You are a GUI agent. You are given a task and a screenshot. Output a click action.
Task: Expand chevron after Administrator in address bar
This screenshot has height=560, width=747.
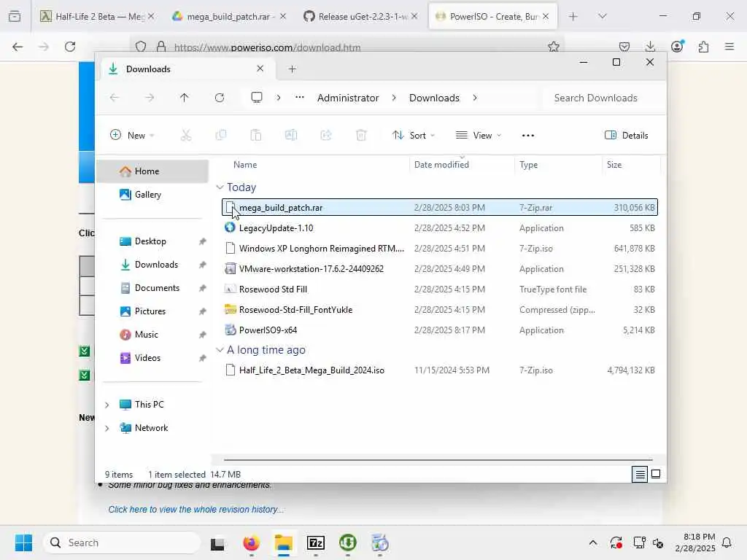coord(393,98)
